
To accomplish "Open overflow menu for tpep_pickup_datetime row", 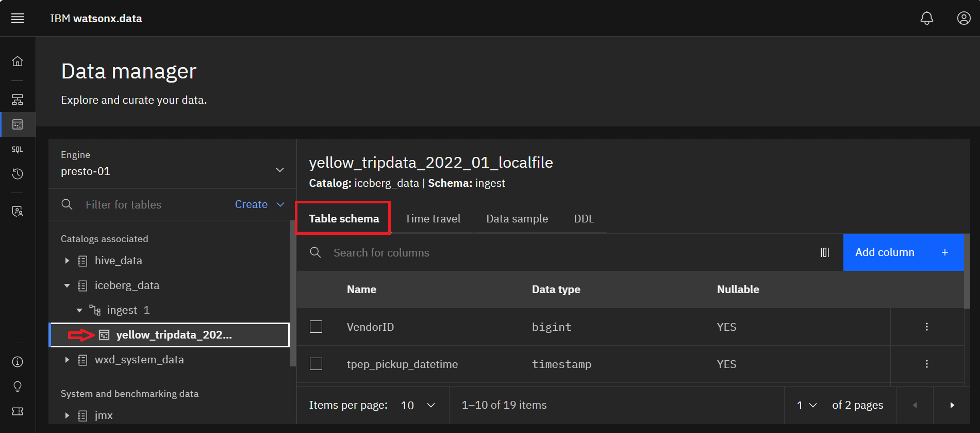I will pos(927,364).
